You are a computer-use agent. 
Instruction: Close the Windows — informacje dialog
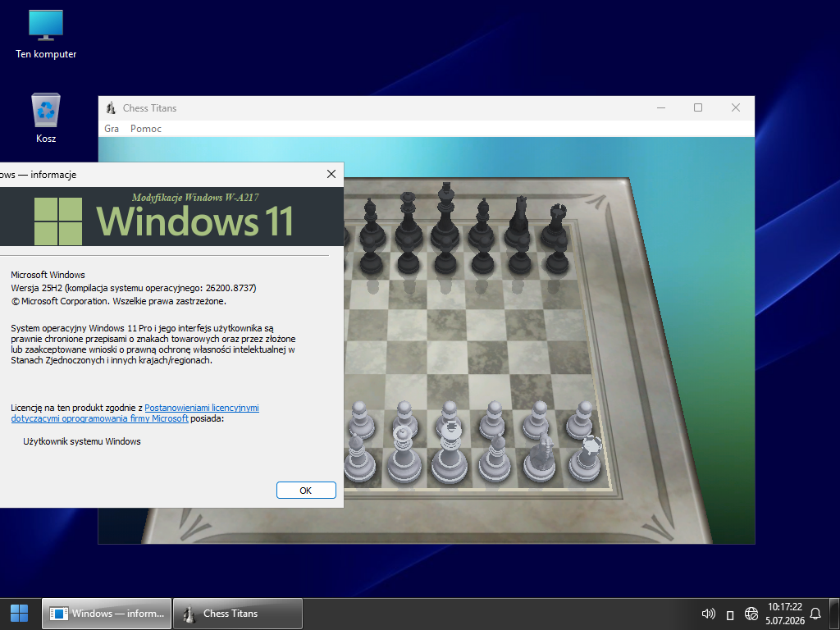pos(331,174)
